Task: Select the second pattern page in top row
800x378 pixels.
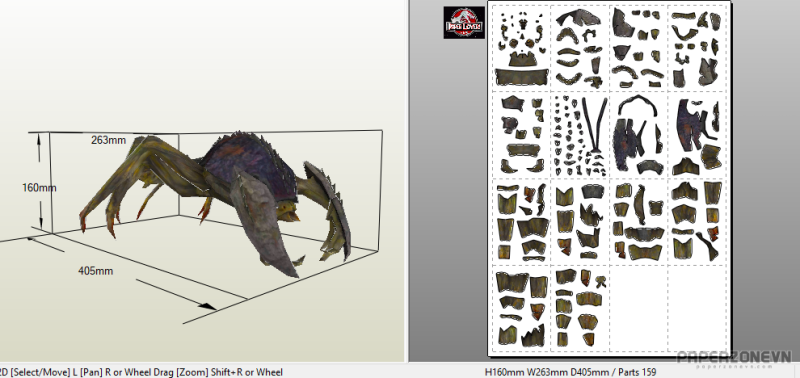Action: [x=580, y=48]
